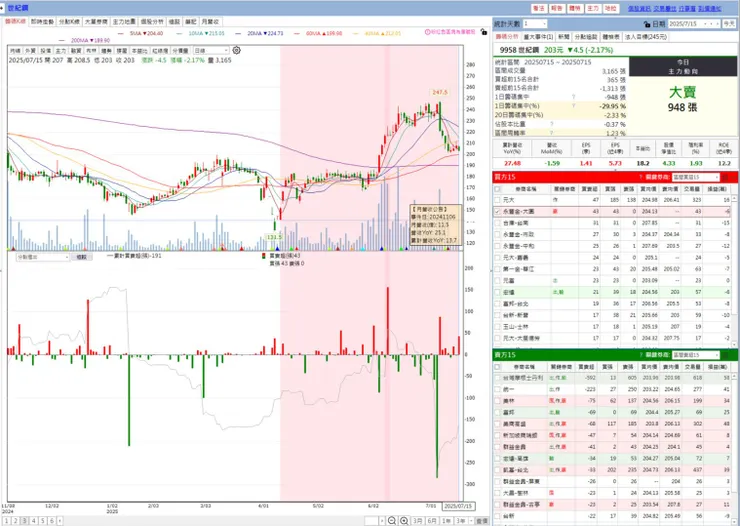Click the small icon at right of 買方15 bar
Image resolution: width=740 pixels, height=526 pixels.
(x=726, y=177)
